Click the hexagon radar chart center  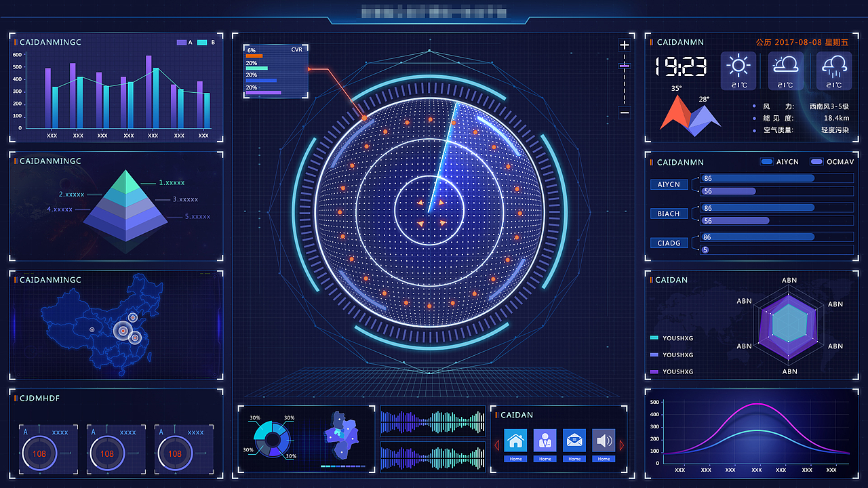789,323
